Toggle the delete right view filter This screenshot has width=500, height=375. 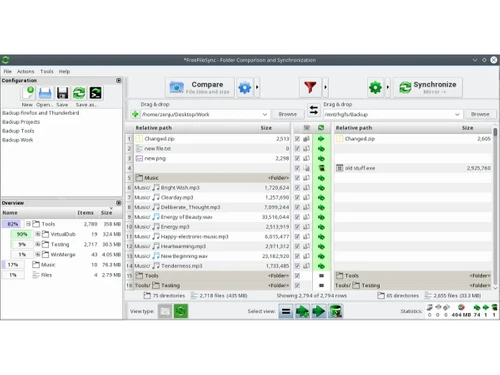(x=336, y=311)
